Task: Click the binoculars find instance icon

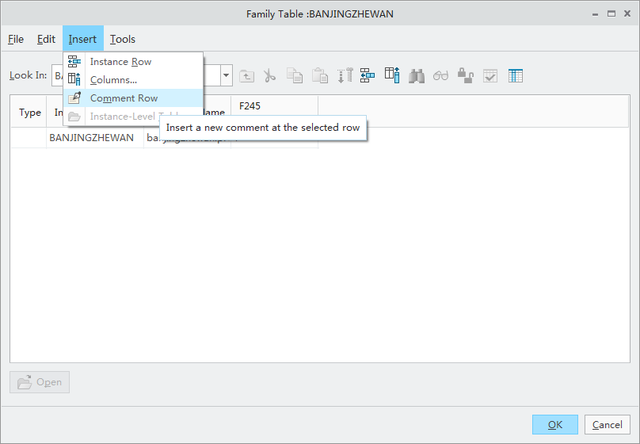Action: pos(417,76)
